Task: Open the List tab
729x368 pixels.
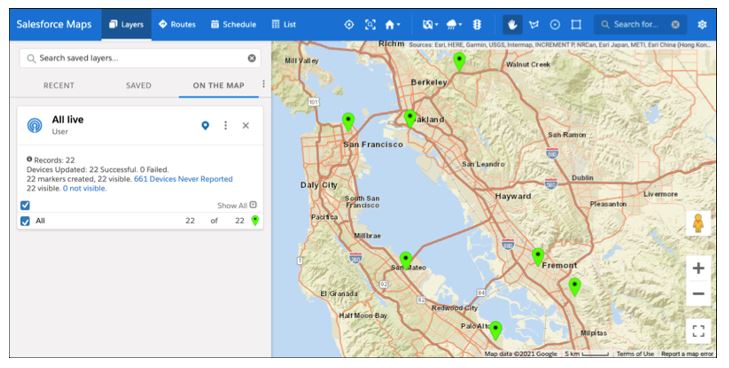Action: pyautogui.click(x=284, y=25)
